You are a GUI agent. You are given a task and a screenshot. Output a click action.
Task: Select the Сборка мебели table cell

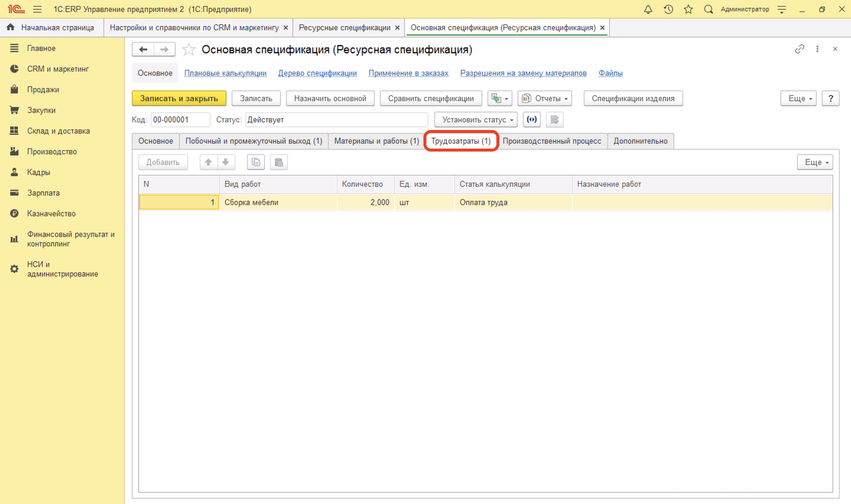pos(278,203)
